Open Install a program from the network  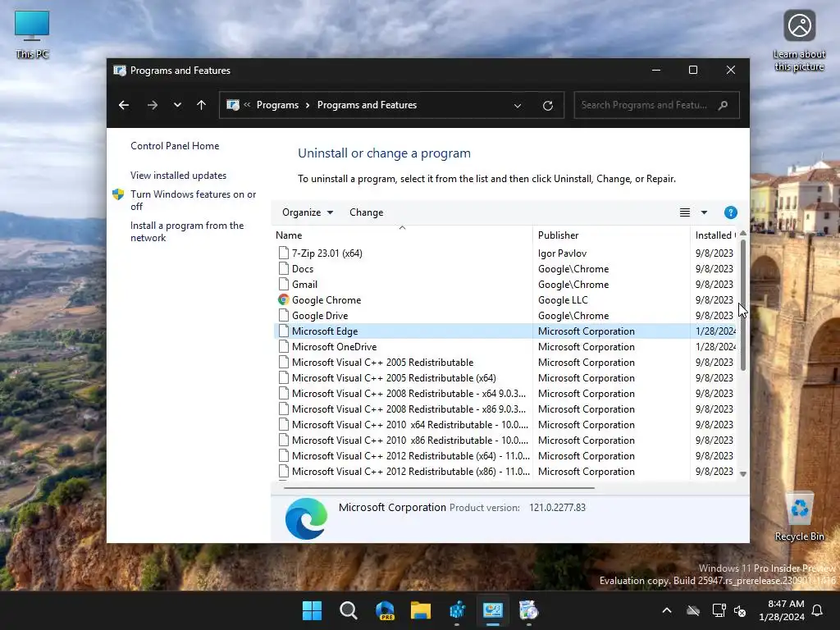tap(187, 231)
